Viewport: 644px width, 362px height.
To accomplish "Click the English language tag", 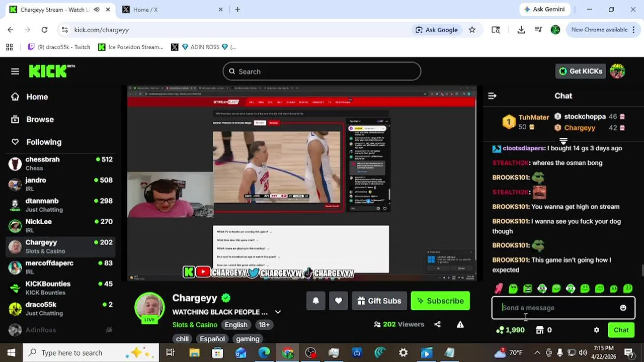I will 236,324.
